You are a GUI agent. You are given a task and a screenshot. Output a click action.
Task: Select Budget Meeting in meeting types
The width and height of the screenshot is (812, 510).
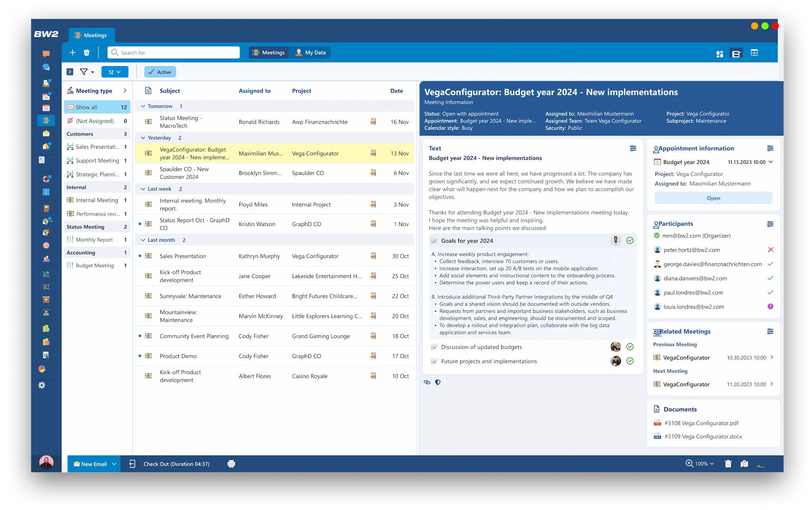[x=95, y=265]
